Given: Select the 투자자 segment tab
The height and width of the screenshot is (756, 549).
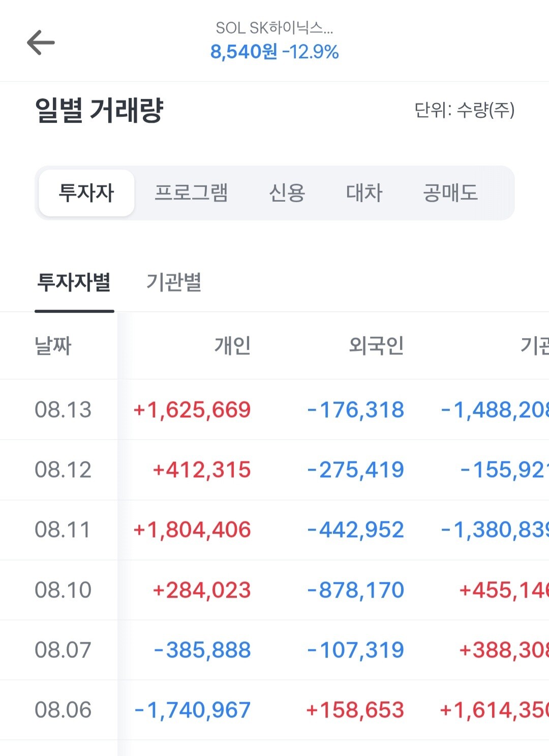Looking at the screenshot, I should 86,193.
